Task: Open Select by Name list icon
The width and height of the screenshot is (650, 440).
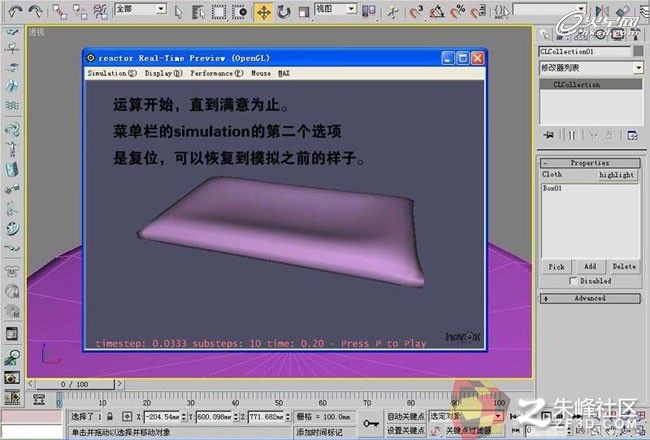Action: click(x=198, y=12)
